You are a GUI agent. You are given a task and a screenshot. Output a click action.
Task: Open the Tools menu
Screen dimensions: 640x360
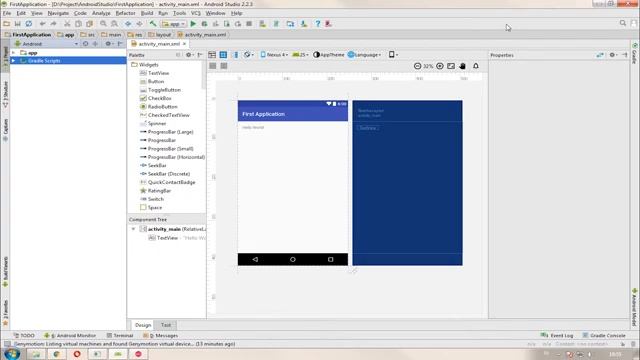[x=179, y=13]
